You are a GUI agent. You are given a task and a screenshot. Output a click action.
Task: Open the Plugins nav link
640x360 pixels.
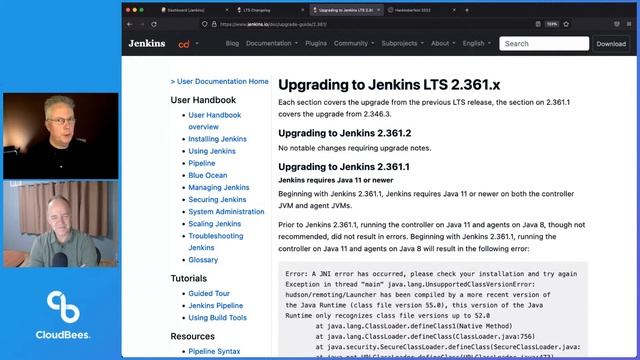pos(316,43)
